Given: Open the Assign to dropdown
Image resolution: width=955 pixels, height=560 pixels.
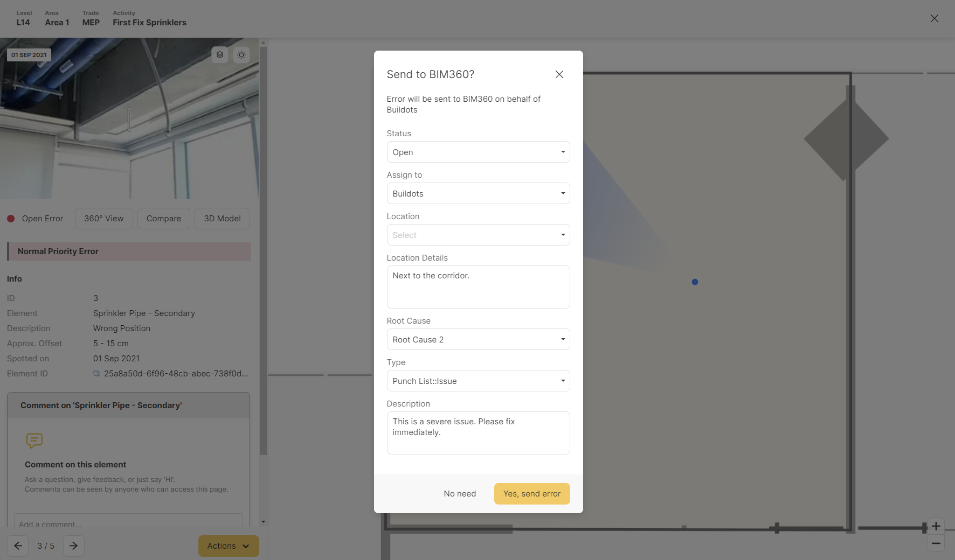Looking at the screenshot, I should pyautogui.click(x=478, y=193).
